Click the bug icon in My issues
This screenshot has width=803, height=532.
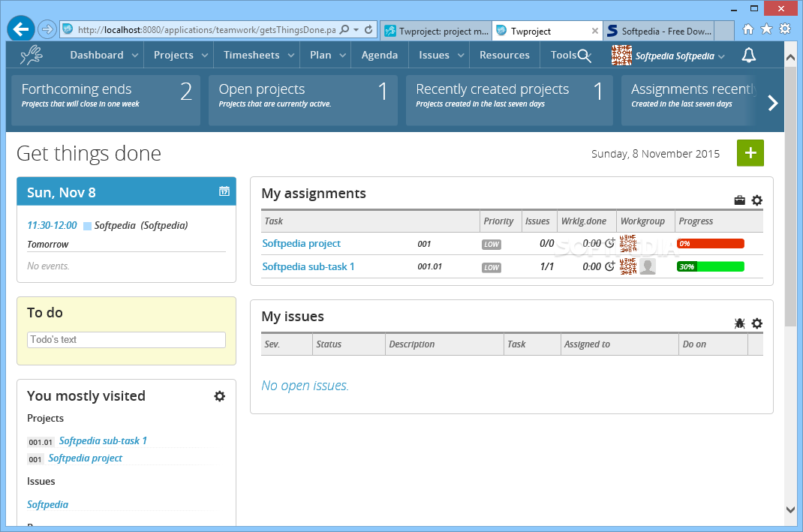739,323
